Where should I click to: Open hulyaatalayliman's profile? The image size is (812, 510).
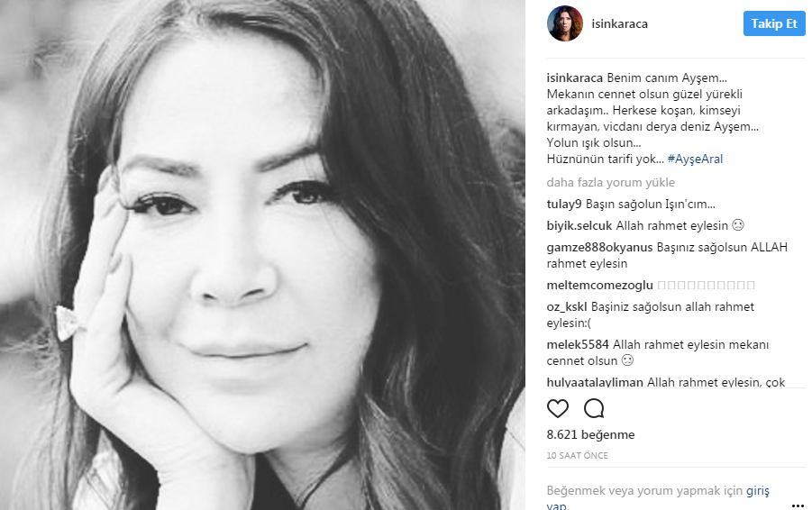pos(595,382)
